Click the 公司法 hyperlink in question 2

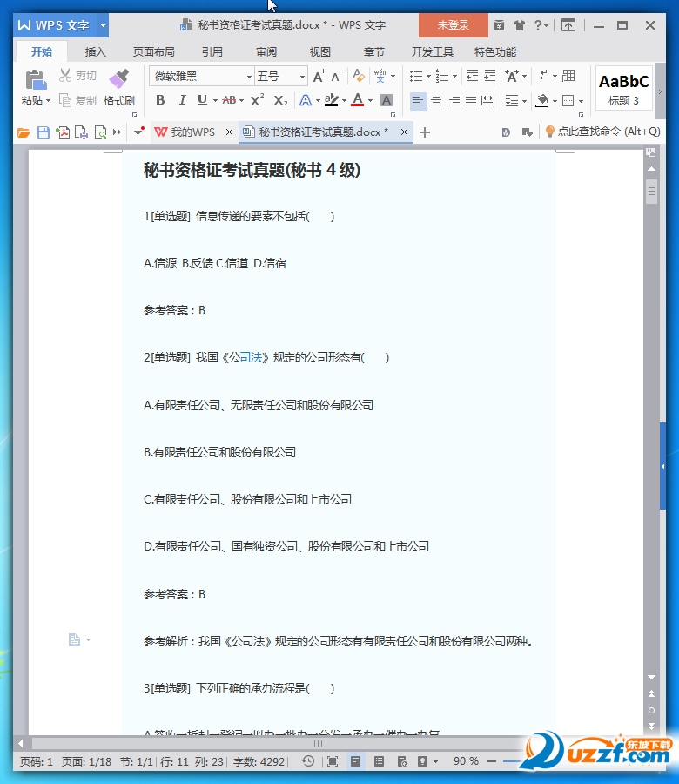click(245, 357)
